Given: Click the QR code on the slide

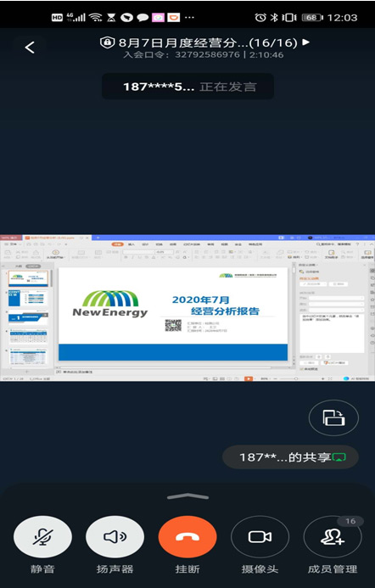Looking at the screenshot, I should point(173,325).
